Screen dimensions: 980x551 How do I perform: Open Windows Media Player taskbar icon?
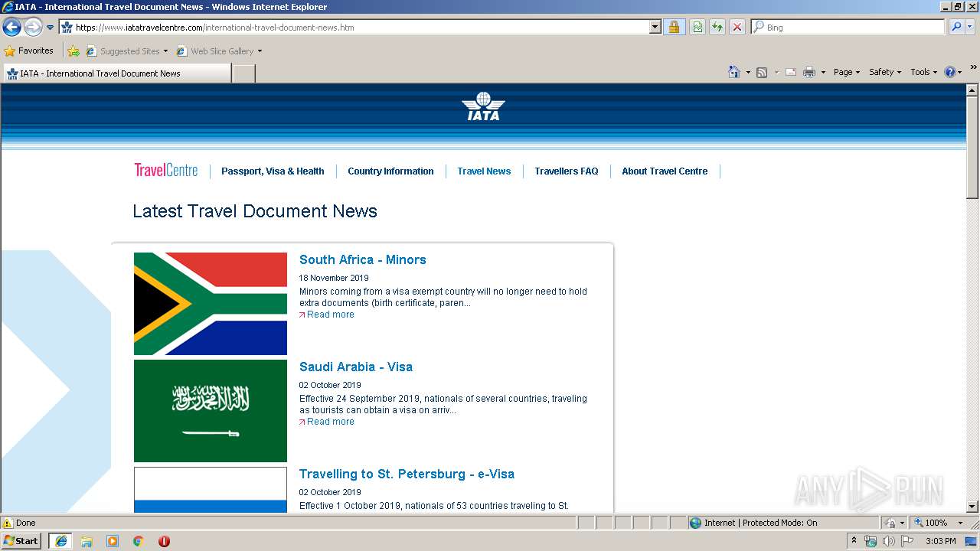coord(113,541)
